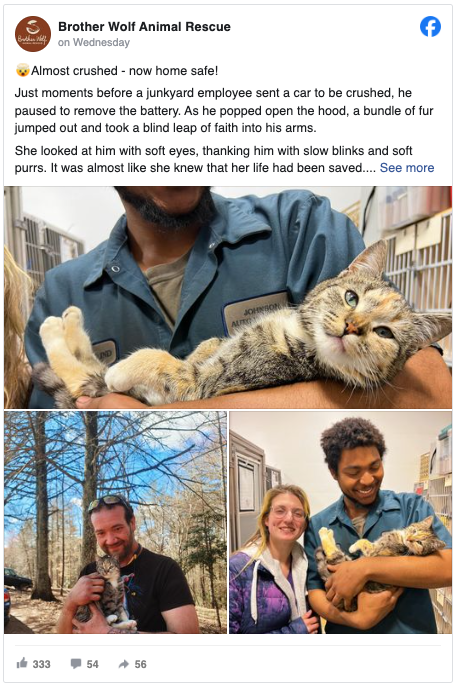The height and width of the screenshot is (686, 457).
Task: Open Brother Wolf Animal Rescue page name
Action: click(x=144, y=27)
